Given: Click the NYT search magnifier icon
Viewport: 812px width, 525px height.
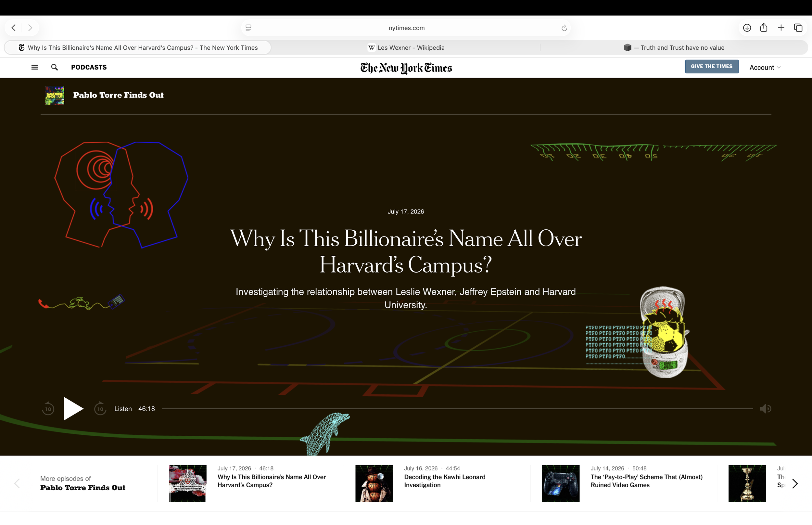Looking at the screenshot, I should pos(55,67).
